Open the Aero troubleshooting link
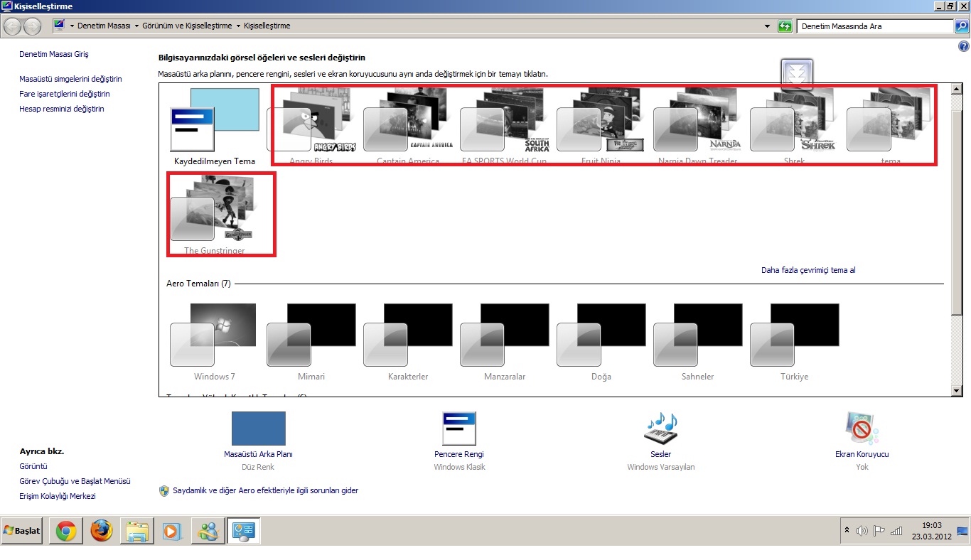This screenshot has width=971, height=560. click(266, 490)
